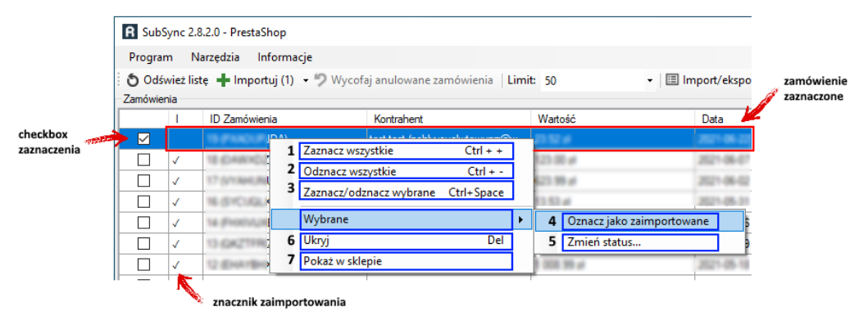Click Oznacz jako zaimportowane in the submenu
The width and height of the screenshot is (868, 316).
point(640,221)
